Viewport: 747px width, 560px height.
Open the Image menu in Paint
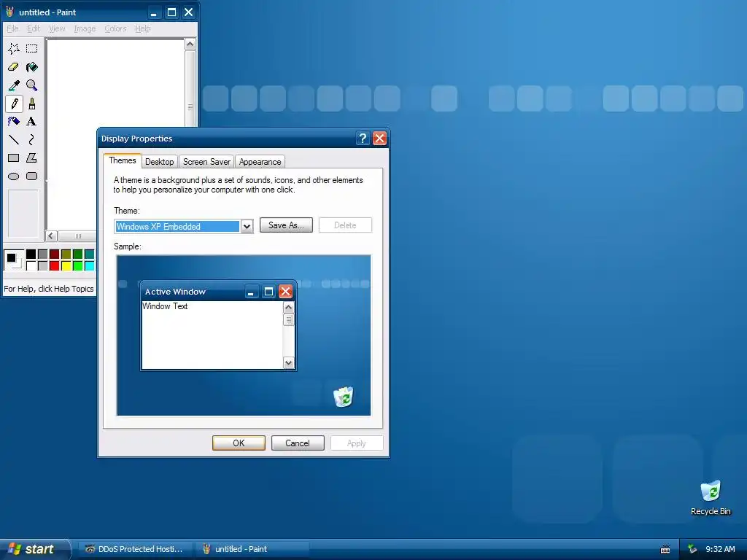(x=85, y=28)
